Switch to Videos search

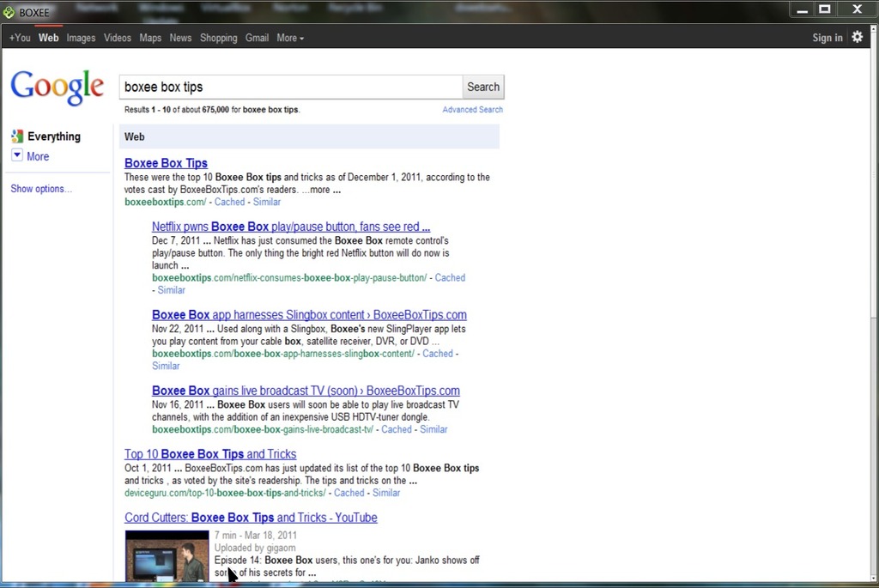pyautogui.click(x=117, y=38)
